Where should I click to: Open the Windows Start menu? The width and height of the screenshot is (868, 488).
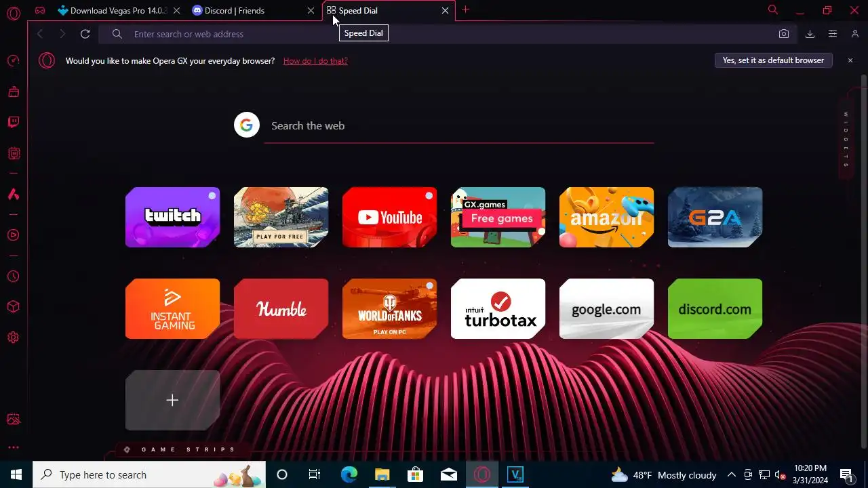coord(16,474)
